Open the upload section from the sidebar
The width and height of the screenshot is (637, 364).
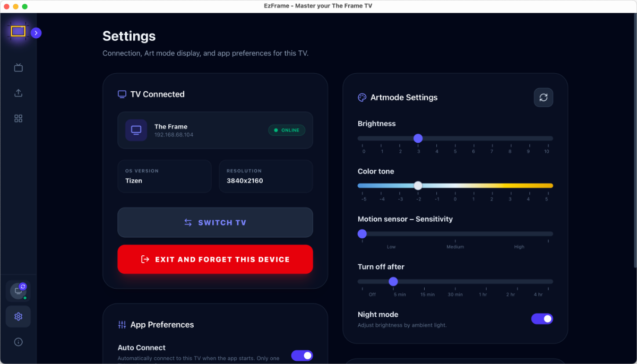18,93
